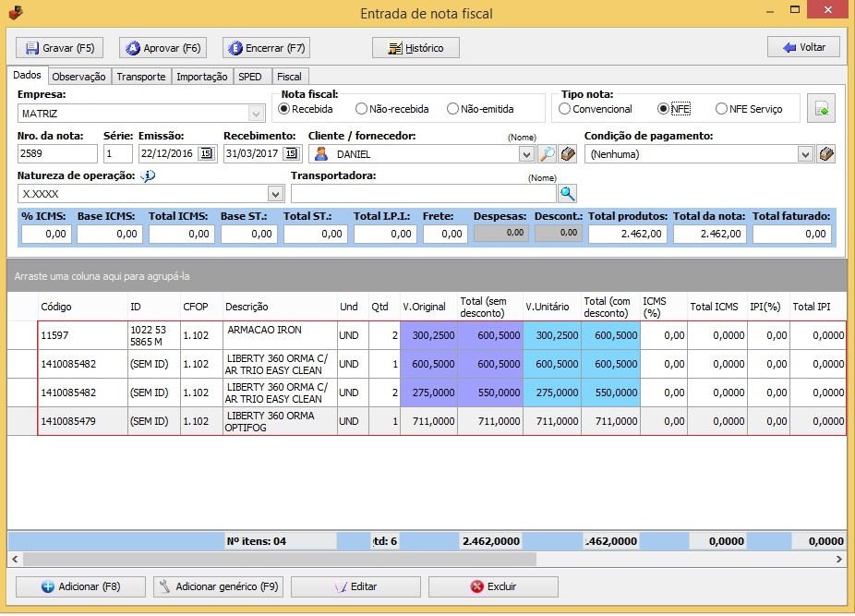Screen dimensions: 855x616
Task: Expand the Natureza de operação dropdown
Action: 274,194
